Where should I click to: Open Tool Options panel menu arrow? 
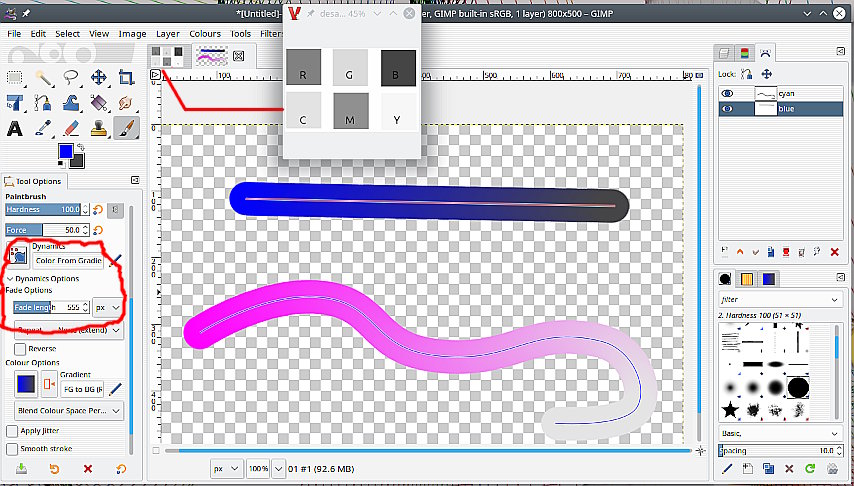[x=135, y=180]
